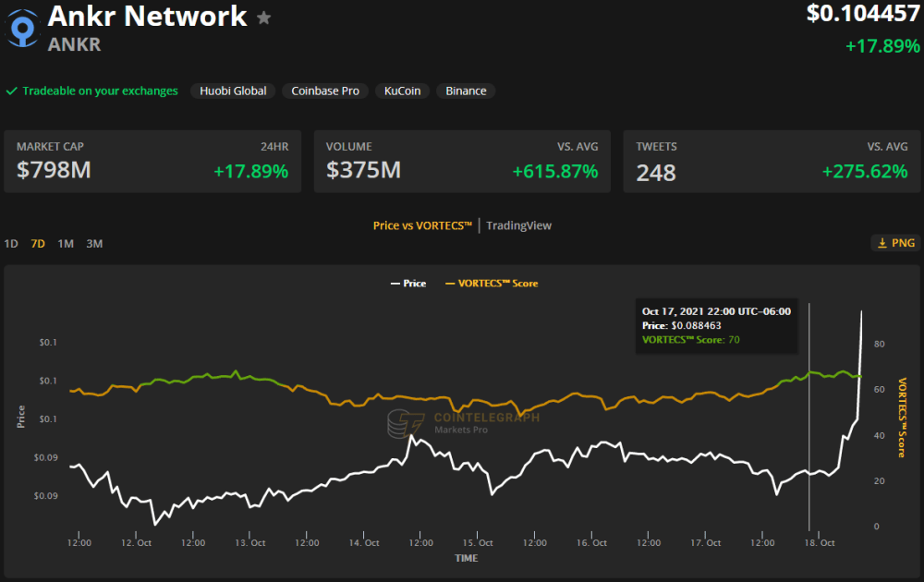
Task: Switch chart range to 7D
Action: tap(38, 243)
